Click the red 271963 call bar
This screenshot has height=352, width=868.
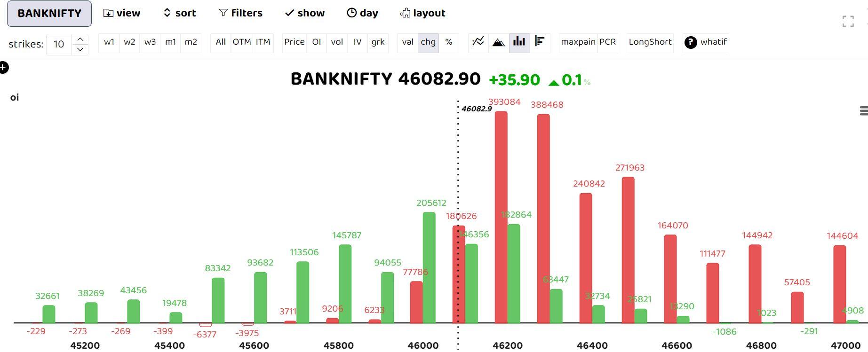pyautogui.click(x=628, y=250)
